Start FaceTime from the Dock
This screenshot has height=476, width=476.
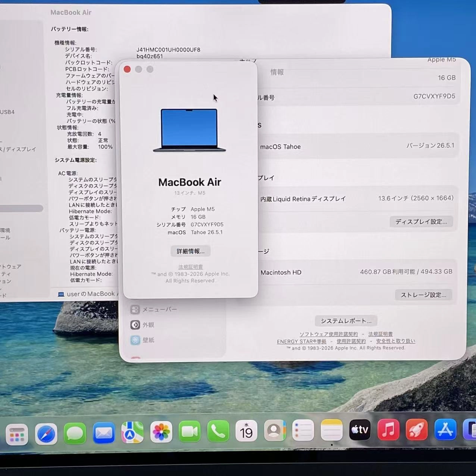point(190,432)
